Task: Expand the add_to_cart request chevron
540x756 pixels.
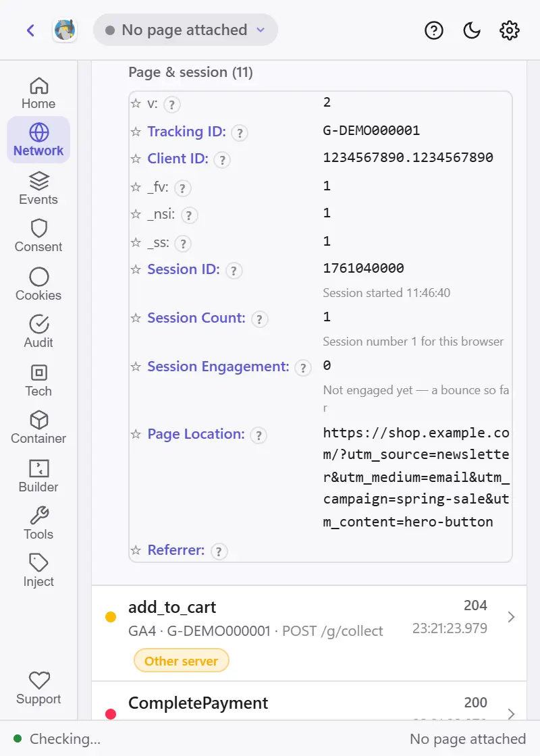Action: [x=511, y=617]
